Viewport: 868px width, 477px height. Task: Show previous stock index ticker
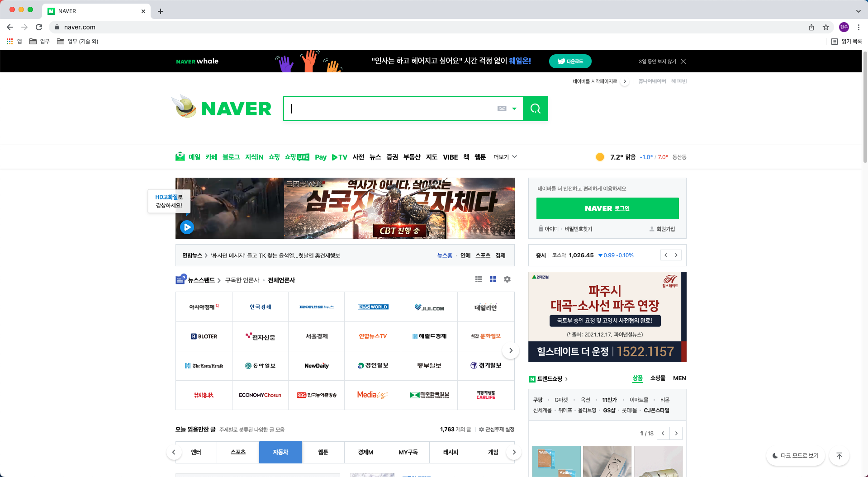[x=666, y=255]
